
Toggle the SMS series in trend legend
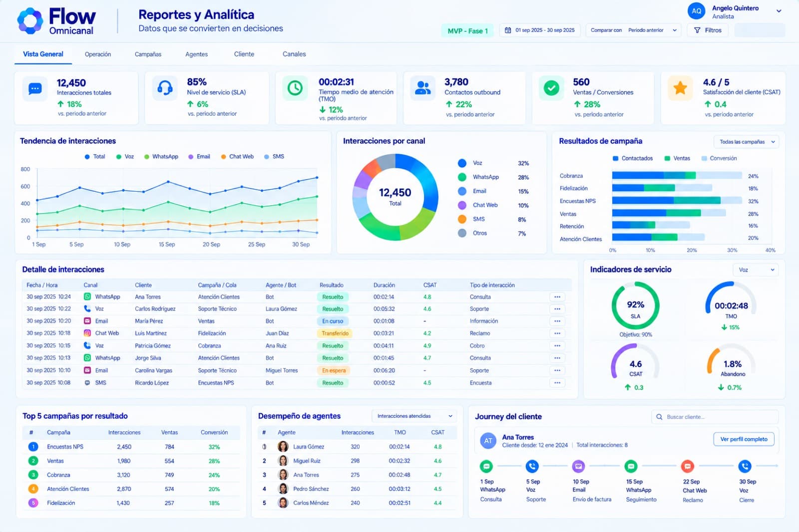click(x=274, y=157)
